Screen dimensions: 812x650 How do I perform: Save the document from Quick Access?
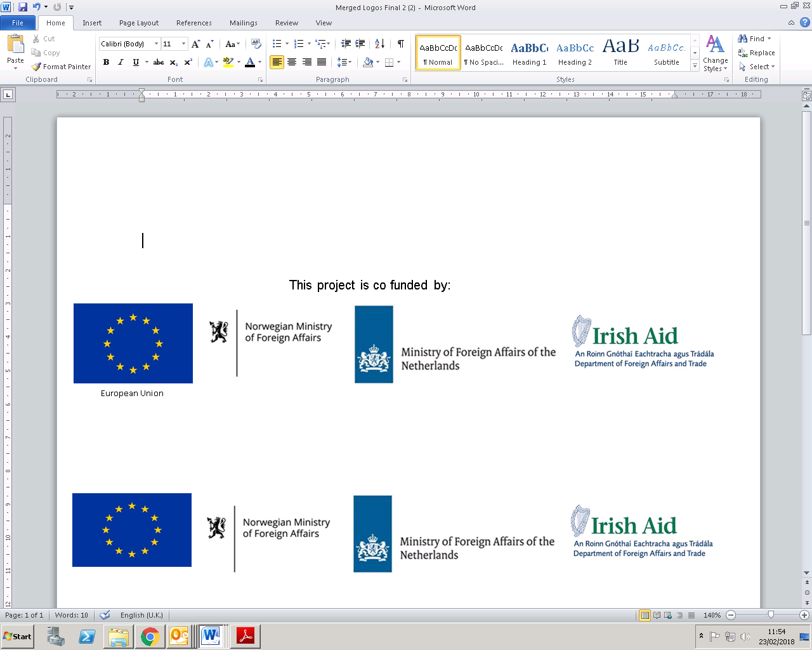23,7
